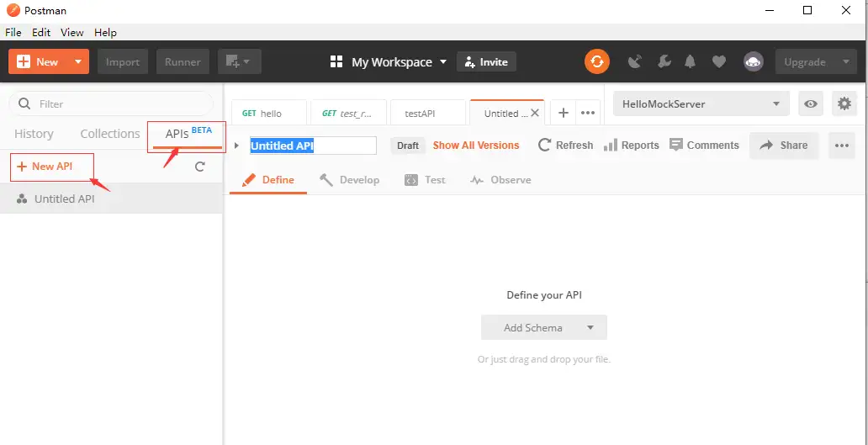Open the wrench settings icon in header
The width and height of the screenshot is (868, 445).
click(x=663, y=61)
